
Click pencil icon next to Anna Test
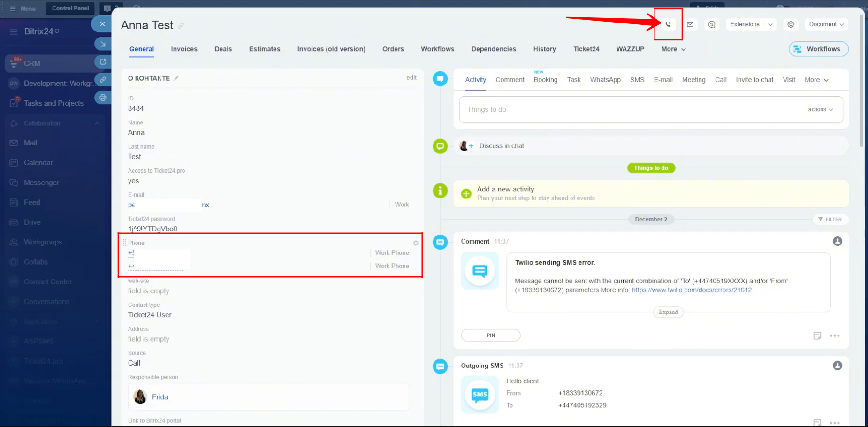(181, 26)
